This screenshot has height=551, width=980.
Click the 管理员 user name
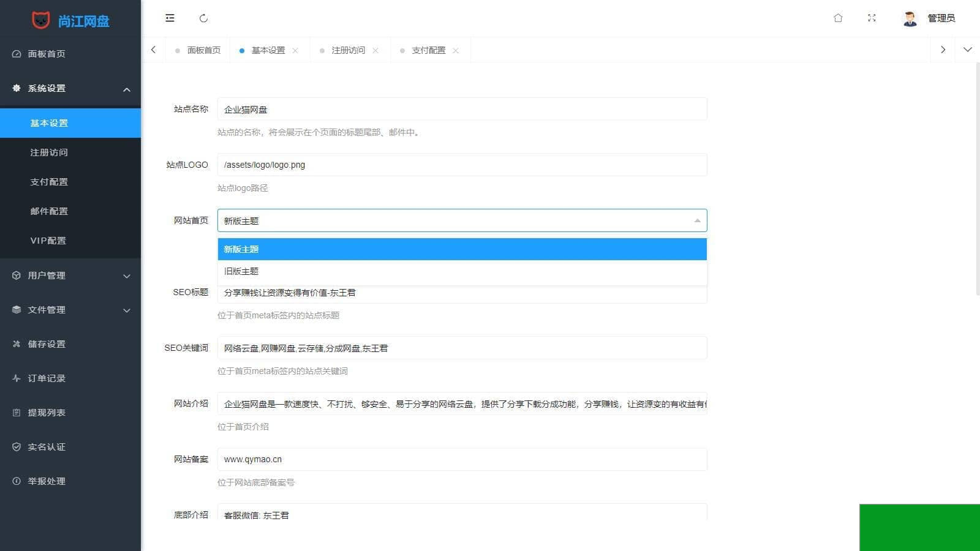[x=941, y=18]
